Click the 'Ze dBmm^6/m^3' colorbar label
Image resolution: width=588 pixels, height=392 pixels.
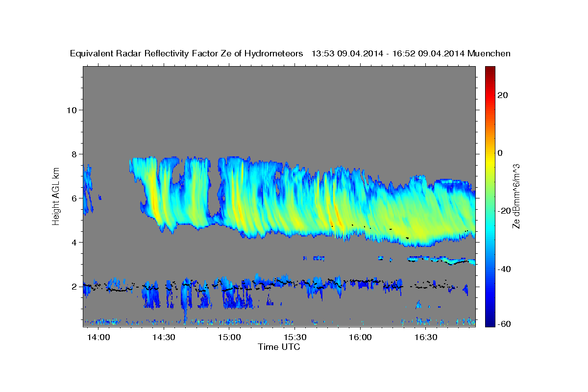[x=516, y=196]
